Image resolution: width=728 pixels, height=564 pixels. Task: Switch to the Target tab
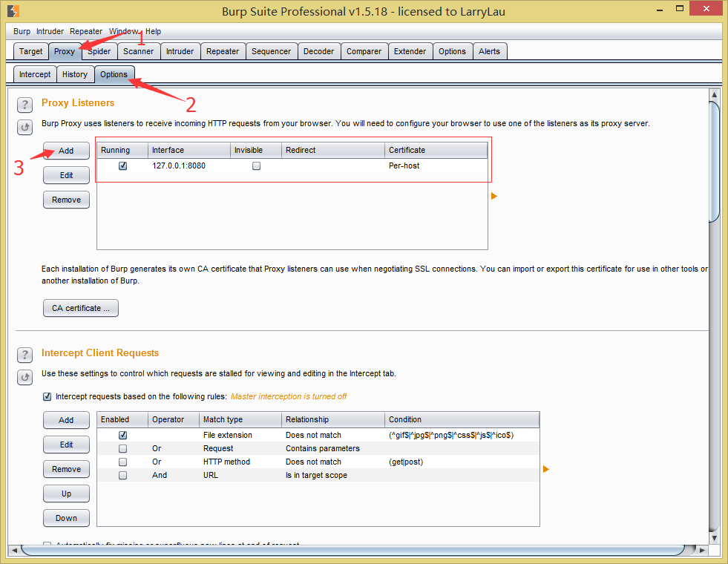click(30, 51)
